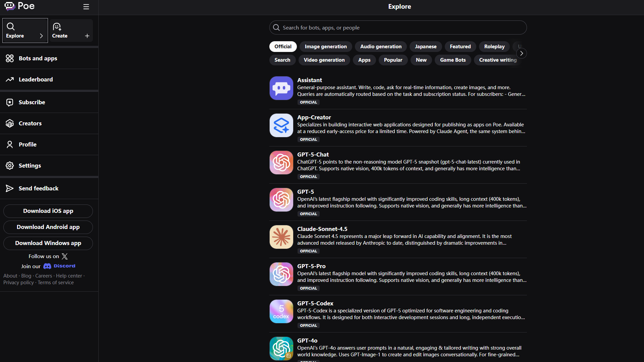Select the Image generation category chip
The image size is (644, 362).
pyautogui.click(x=325, y=47)
